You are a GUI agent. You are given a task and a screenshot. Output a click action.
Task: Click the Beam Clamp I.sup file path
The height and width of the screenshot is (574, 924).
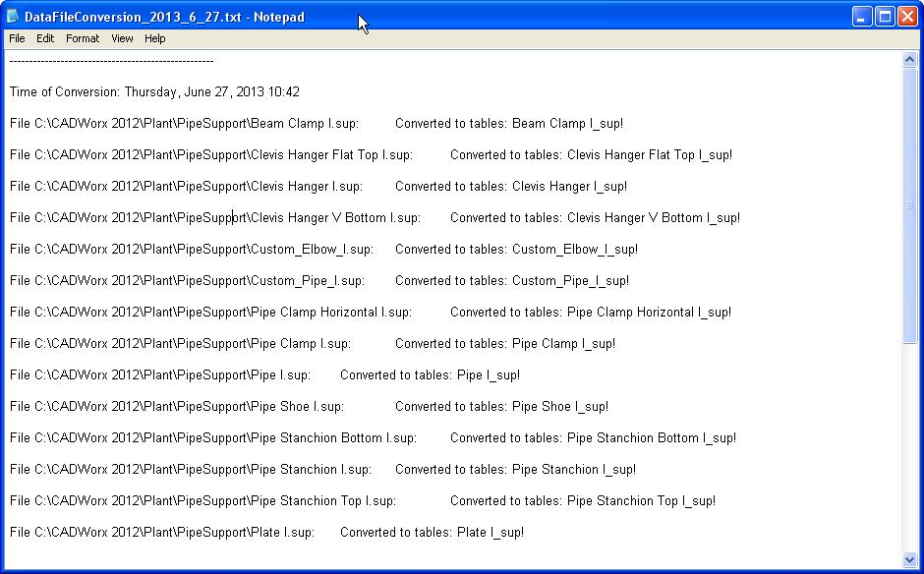tap(184, 124)
